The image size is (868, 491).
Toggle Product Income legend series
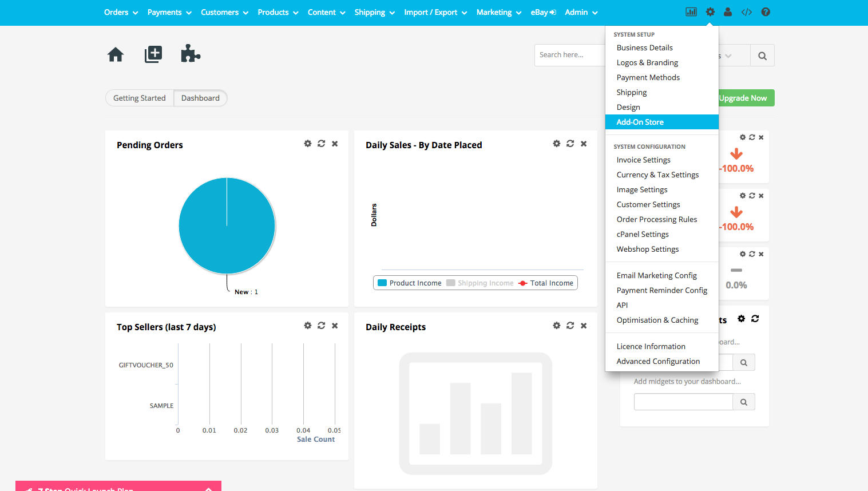click(410, 283)
